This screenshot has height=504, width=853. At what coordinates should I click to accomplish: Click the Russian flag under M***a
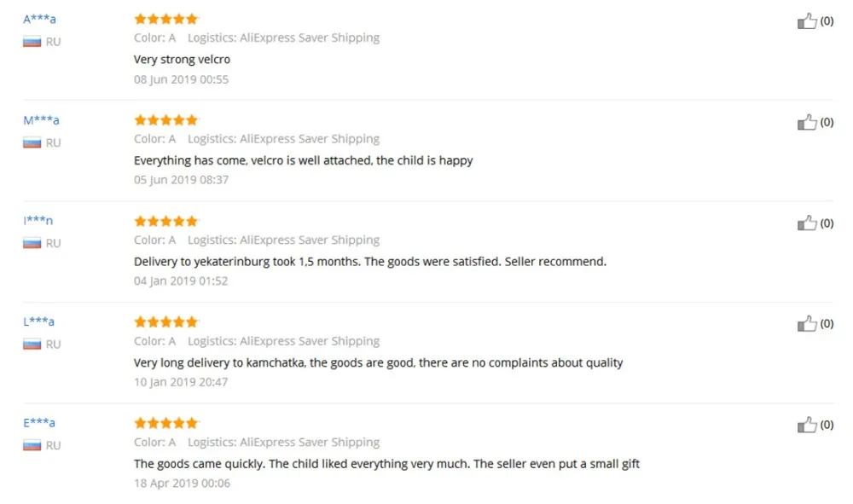(x=32, y=143)
